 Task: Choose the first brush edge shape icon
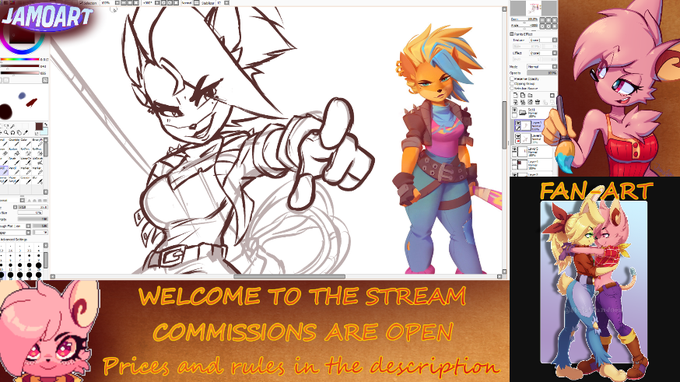click(29, 200)
